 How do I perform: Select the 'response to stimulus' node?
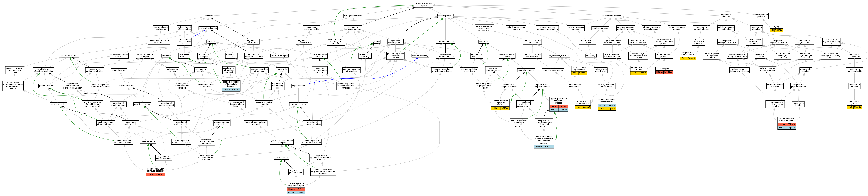[725, 16]
